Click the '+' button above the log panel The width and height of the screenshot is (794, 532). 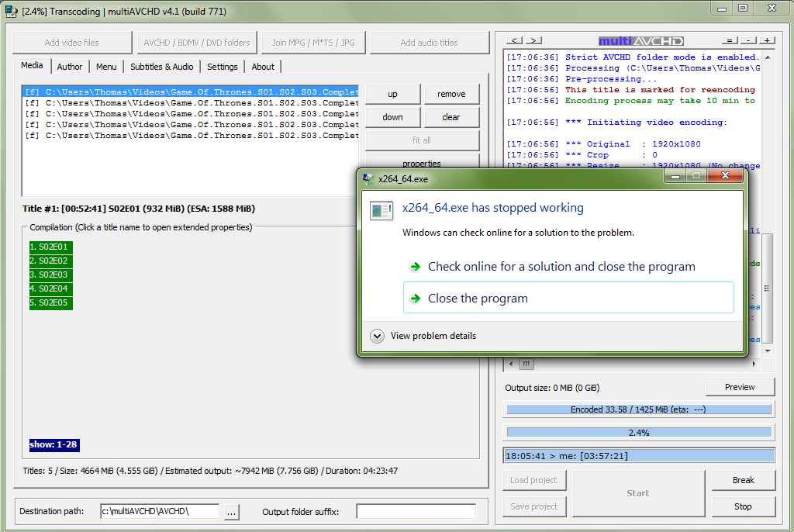[767, 40]
